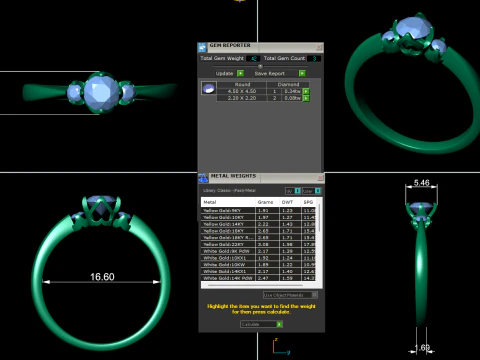Toggle the Use Object Materials checkbox

pos(314,295)
